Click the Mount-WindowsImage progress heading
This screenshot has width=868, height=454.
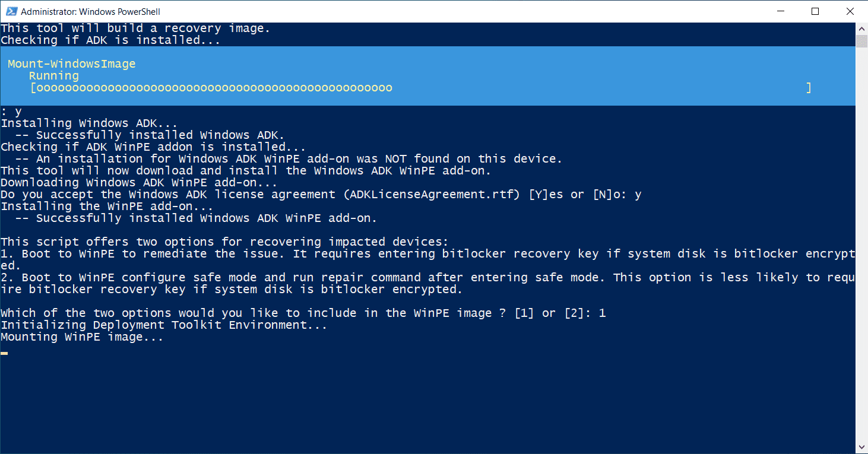(x=72, y=64)
